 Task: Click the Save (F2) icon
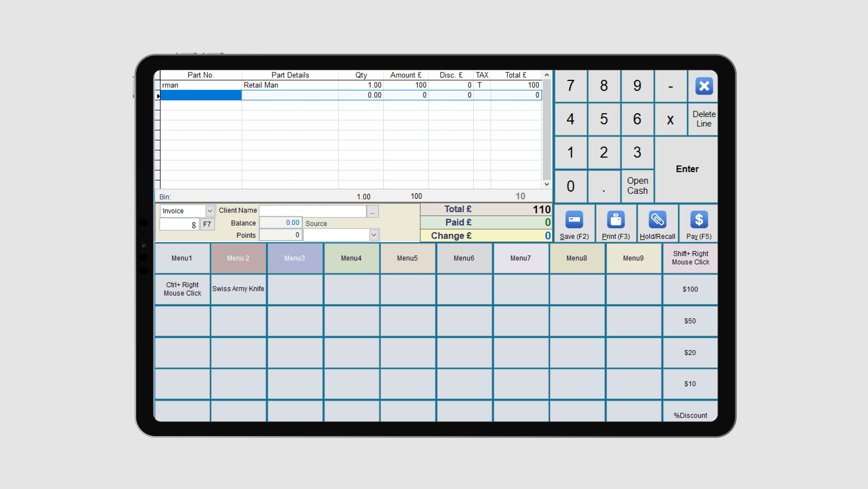(x=574, y=220)
